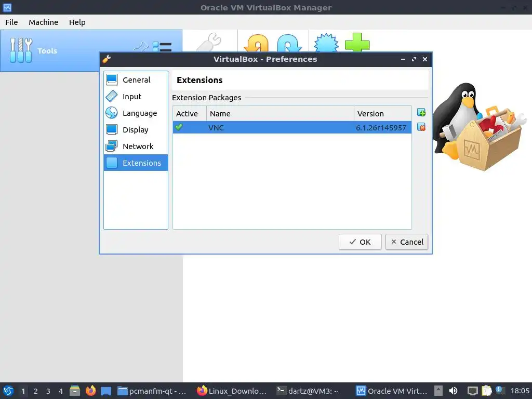The width and height of the screenshot is (532, 399).
Task: Select Tools in VirtualBox Manager sidebar
Action: coord(47,50)
